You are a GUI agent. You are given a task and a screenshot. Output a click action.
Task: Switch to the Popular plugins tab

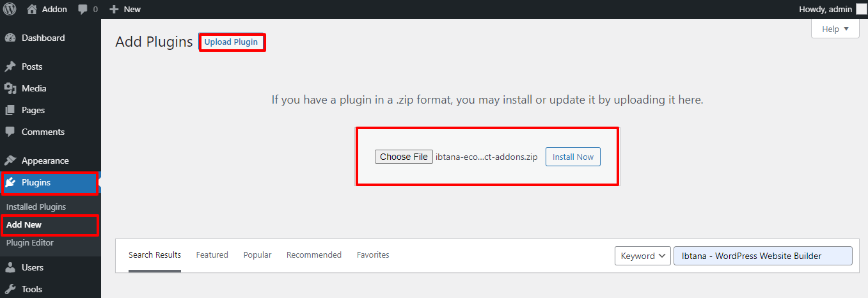[257, 255]
